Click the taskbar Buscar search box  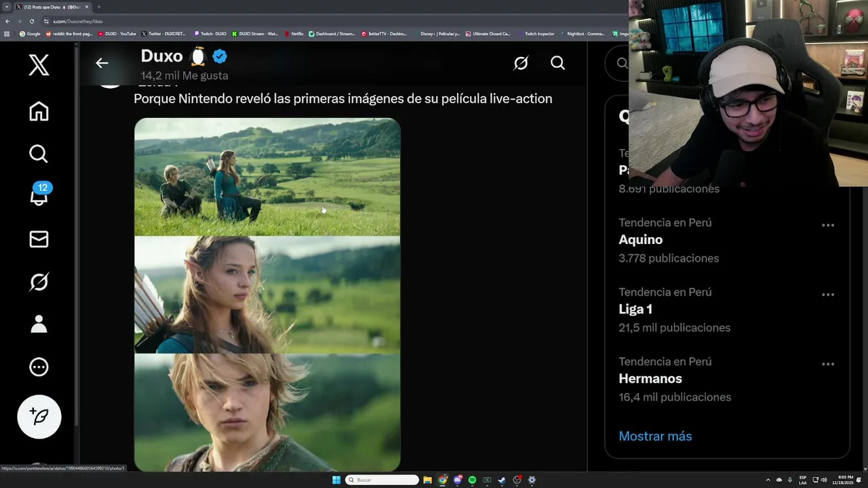tap(382, 480)
